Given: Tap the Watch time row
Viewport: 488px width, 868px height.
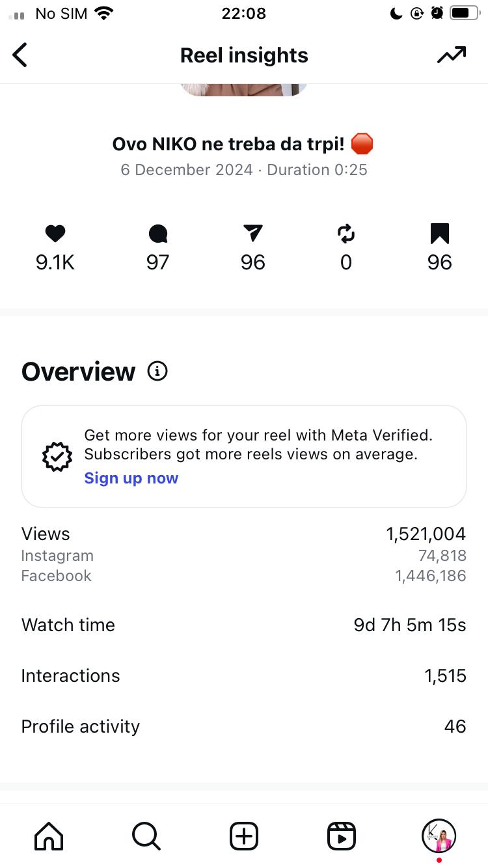Looking at the screenshot, I should click(244, 625).
